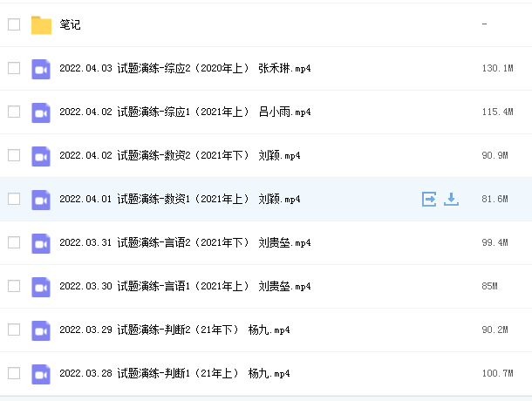Click video icon for 判断2 杨九.mp4
The height and width of the screenshot is (401, 532).
coord(41,330)
